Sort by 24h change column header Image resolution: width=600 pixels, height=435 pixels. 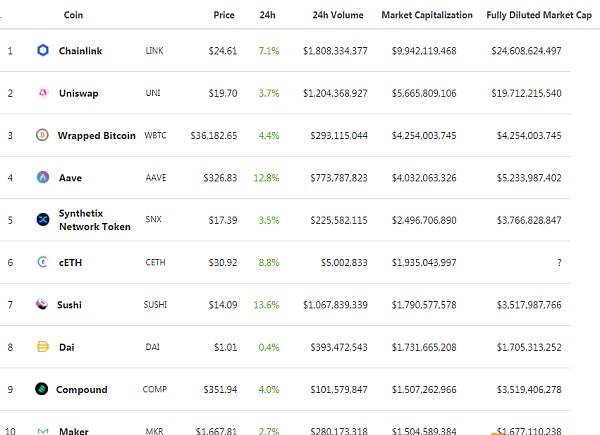267,15
